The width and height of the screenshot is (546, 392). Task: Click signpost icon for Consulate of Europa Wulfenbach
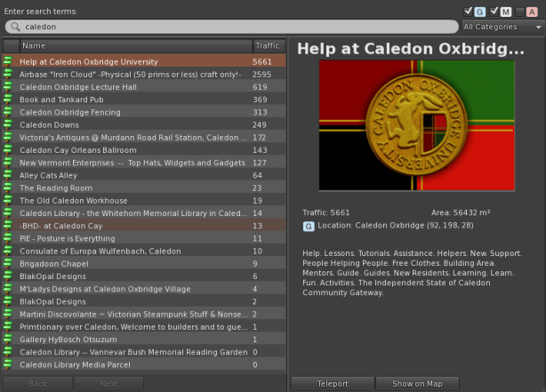[8, 251]
